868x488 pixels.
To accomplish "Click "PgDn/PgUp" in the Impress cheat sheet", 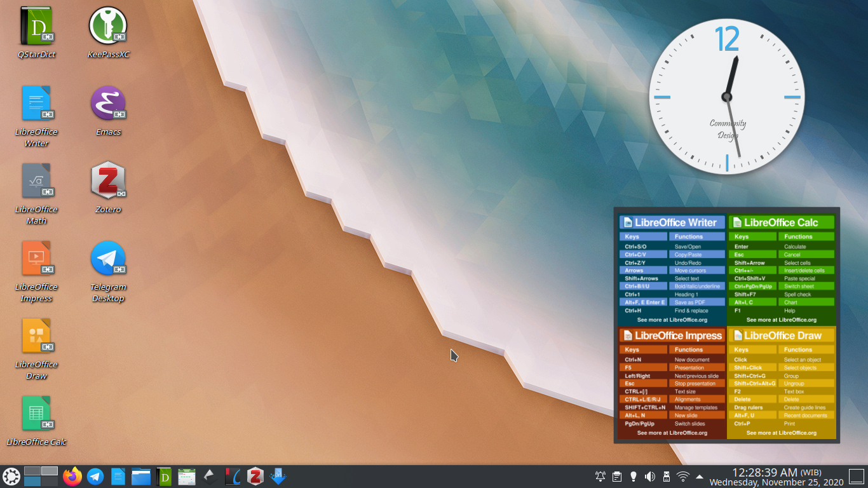I will pos(639,424).
